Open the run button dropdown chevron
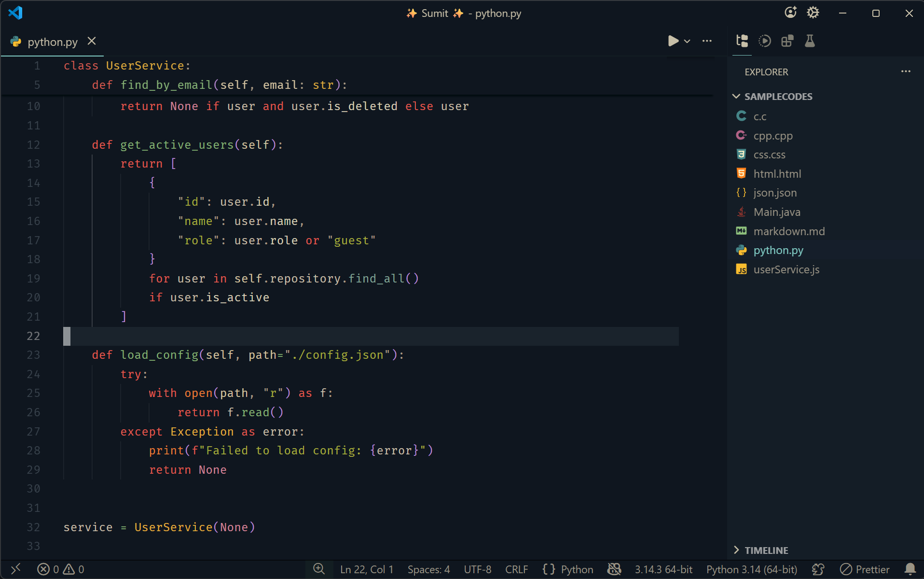This screenshot has width=924, height=579. coord(687,42)
